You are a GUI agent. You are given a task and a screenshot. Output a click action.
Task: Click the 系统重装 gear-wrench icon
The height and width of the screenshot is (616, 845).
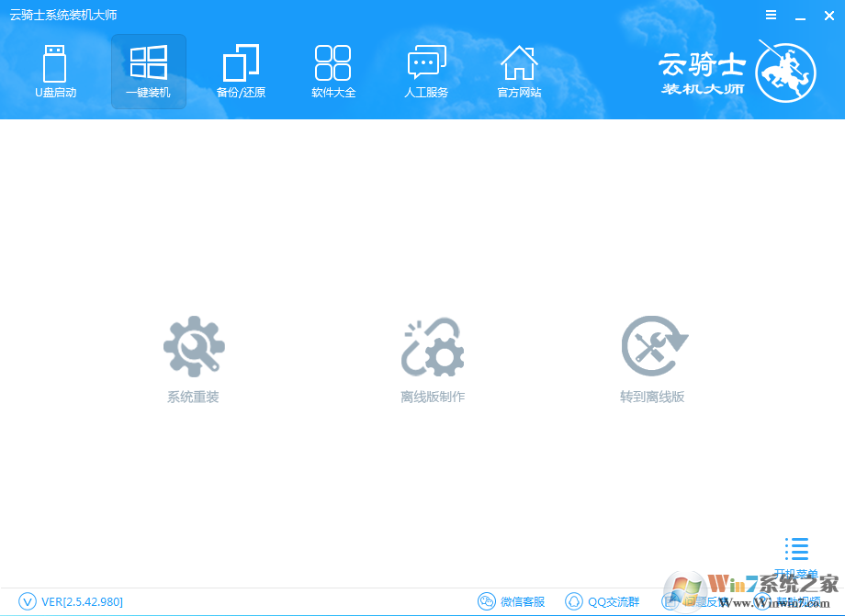coord(194,346)
